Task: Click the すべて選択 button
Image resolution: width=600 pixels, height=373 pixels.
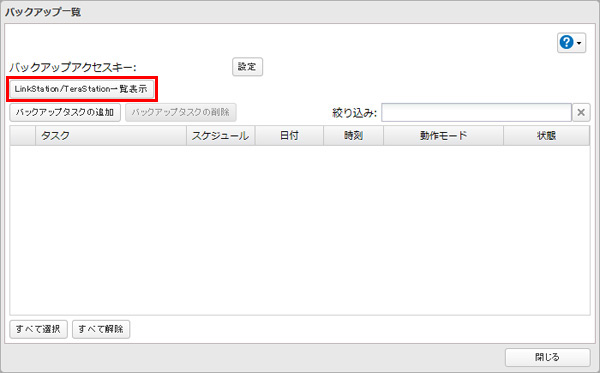Action: click(x=38, y=329)
